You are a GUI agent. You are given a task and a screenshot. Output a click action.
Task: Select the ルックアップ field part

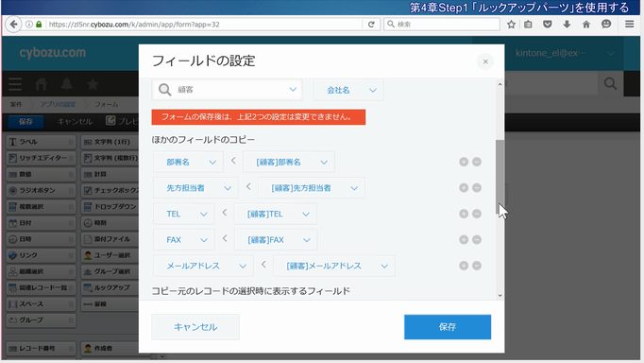[110, 287]
